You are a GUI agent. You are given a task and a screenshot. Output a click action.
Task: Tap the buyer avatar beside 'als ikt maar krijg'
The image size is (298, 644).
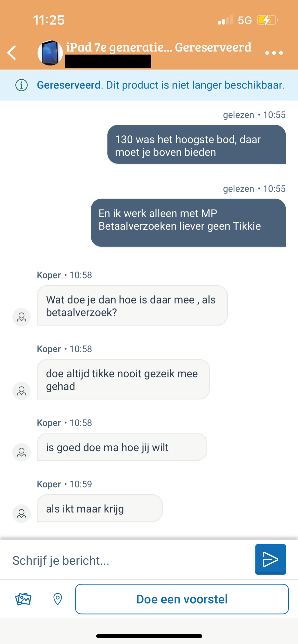[x=22, y=514]
